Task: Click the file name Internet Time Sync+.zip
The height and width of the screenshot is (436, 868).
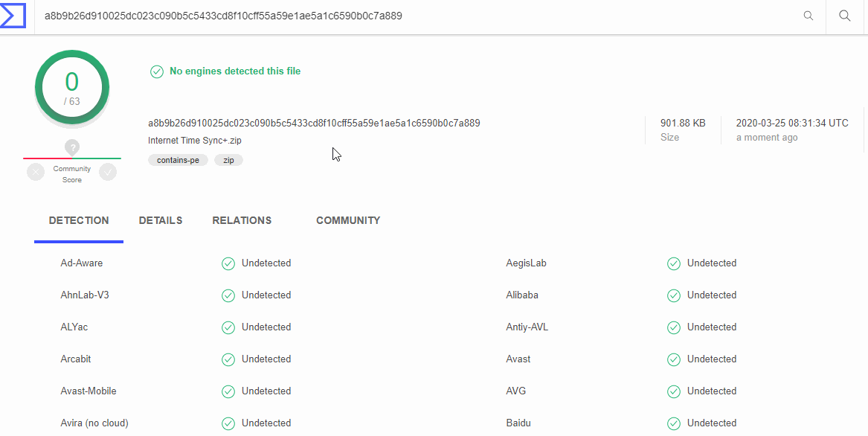Action: pos(195,141)
